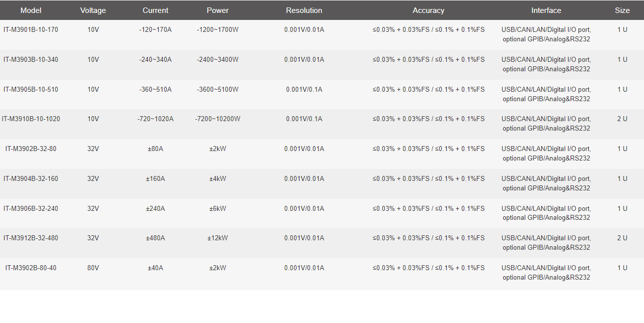Click the ±240A current value
The width and height of the screenshot is (644, 323).
coord(155,208)
